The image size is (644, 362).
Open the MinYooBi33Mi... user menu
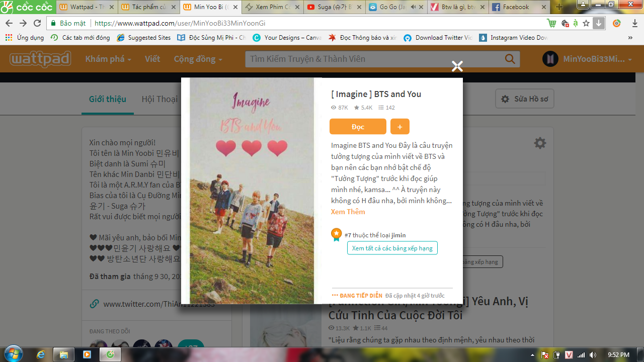coord(598,59)
